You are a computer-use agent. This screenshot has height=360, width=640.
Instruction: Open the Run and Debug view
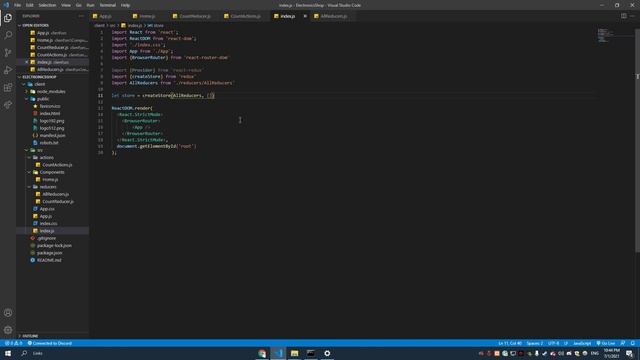click(8, 70)
